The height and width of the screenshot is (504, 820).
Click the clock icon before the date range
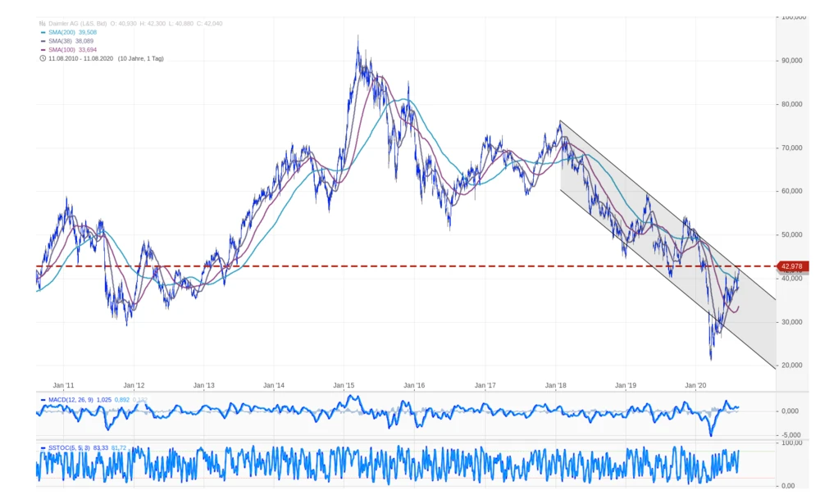pyautogui.click(x=43, y=58)
